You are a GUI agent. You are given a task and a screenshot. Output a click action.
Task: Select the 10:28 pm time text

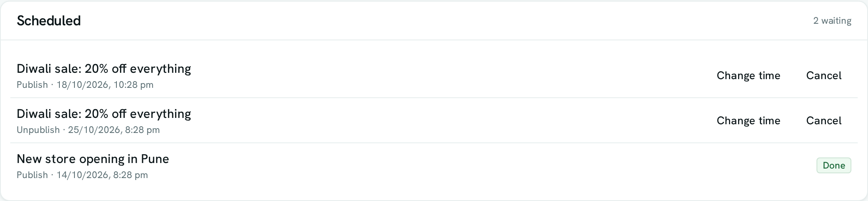pyautogui.click(x=133, y=85)
